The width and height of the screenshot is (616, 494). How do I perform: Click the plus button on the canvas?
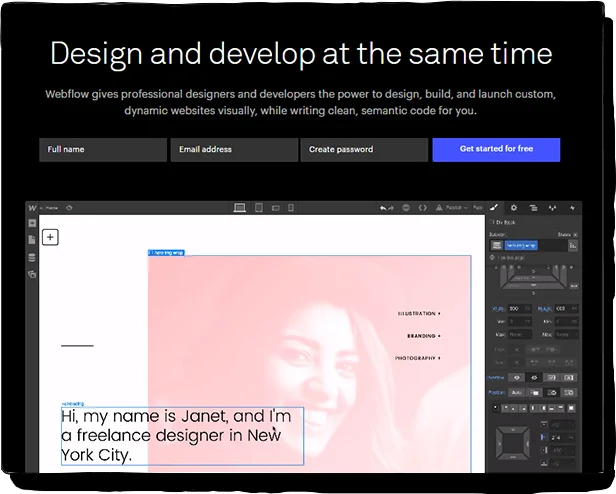50,237
